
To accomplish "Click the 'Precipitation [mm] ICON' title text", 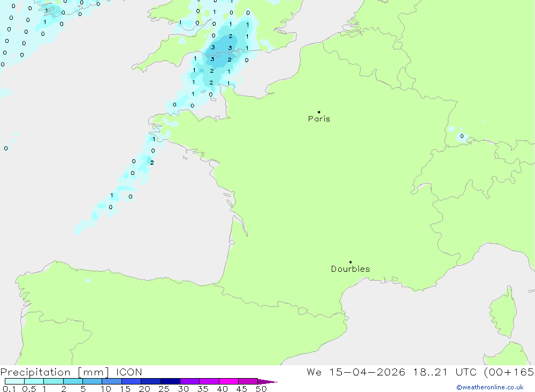I will tap(71, 372).
